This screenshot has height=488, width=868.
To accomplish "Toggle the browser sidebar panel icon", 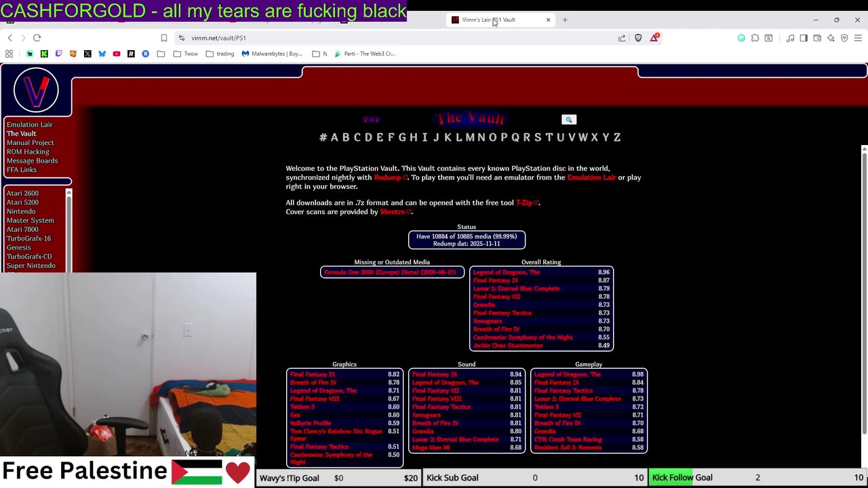I will click(804, 38).
